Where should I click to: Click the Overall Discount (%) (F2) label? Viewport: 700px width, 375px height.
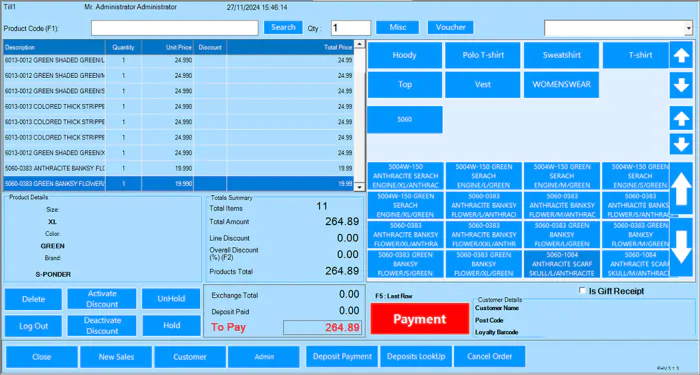pyautogui.click(x=234, y=254)
